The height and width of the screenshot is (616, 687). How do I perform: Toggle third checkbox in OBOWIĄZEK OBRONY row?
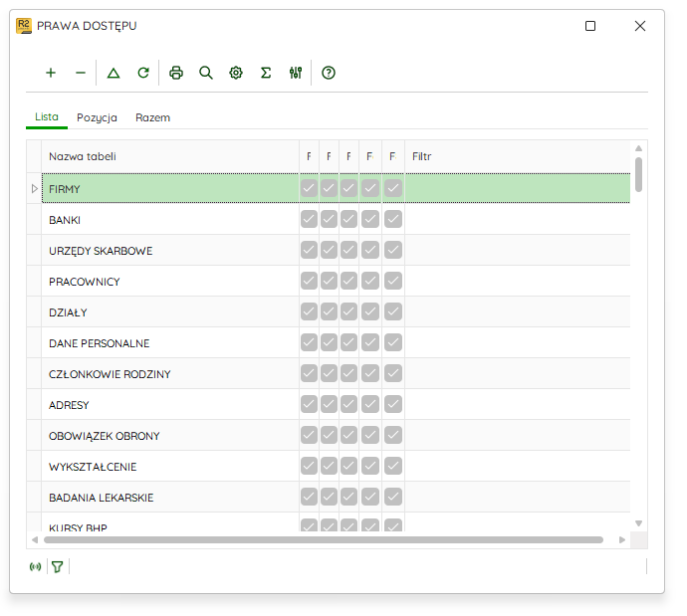pyautogui.click(x=348, y=435)
